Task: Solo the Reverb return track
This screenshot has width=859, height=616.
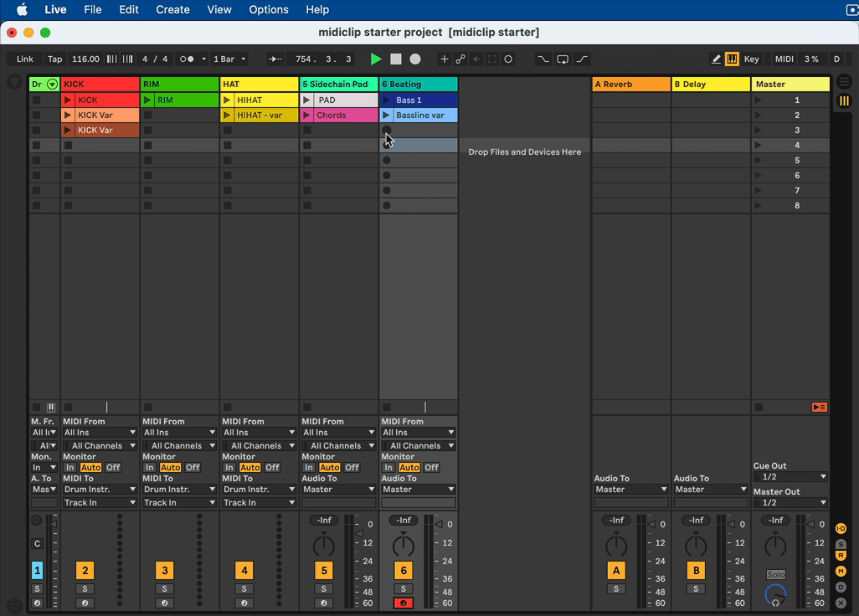Action: click(616, 589)
